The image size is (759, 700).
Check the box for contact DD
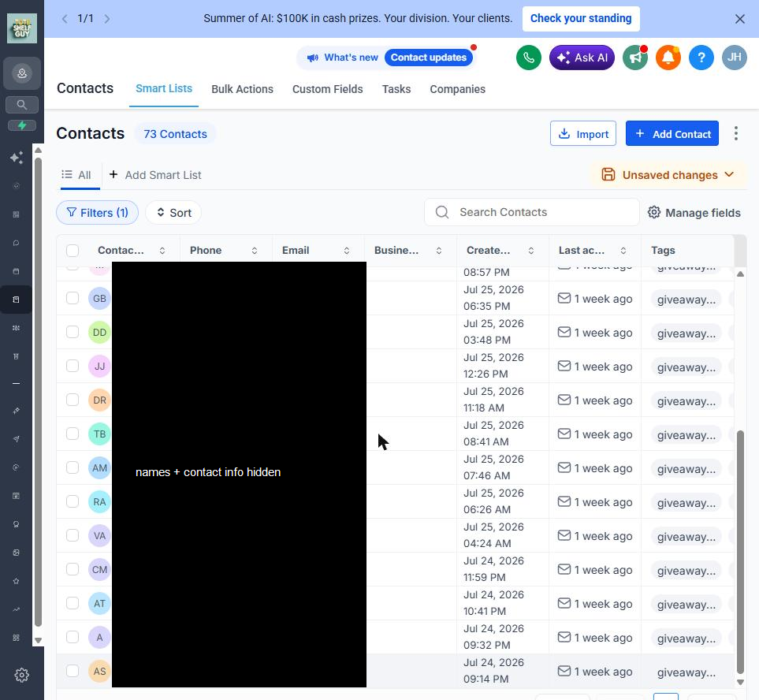coord(73,332)
